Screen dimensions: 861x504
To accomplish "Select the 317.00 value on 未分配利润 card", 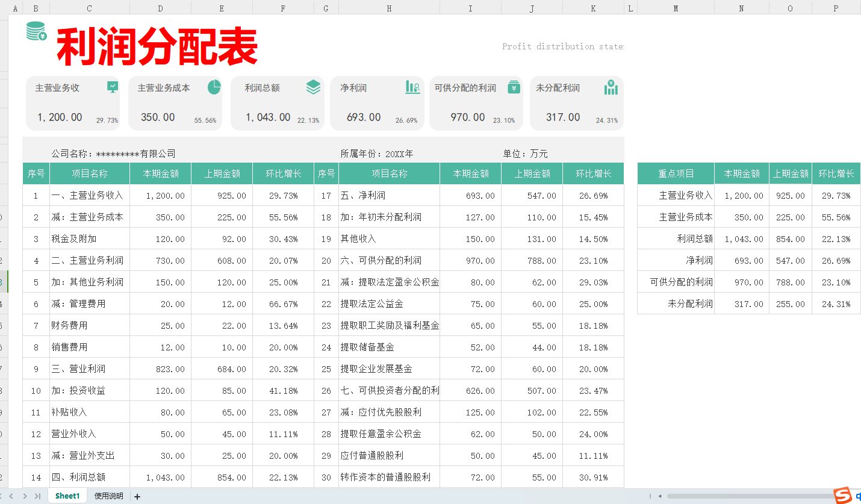I will click(563, 117).
